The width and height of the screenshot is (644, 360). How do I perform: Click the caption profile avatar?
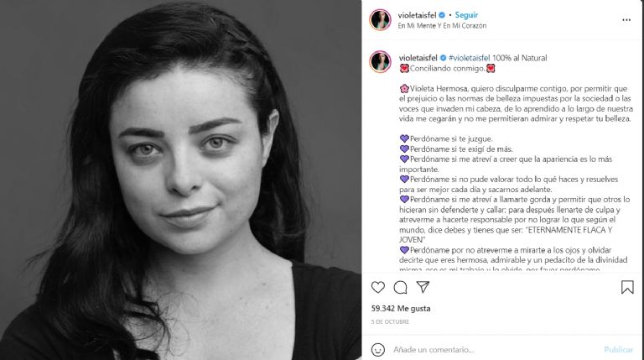381,62
